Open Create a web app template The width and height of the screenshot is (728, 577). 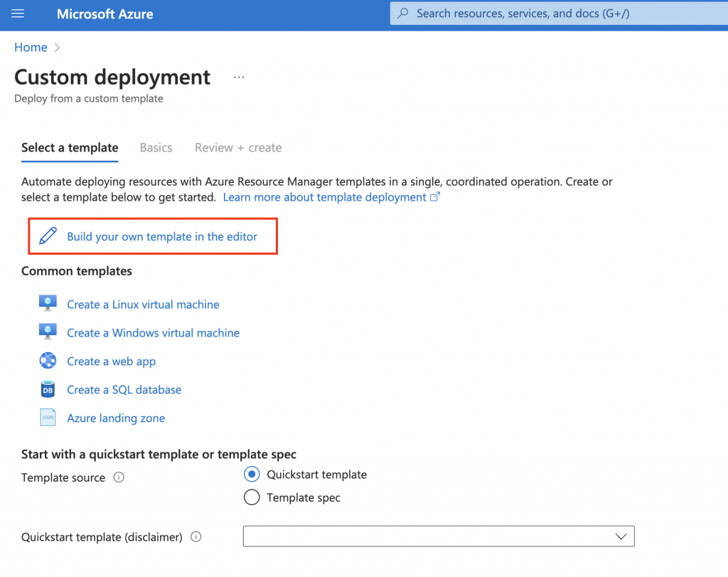pyautogui.click(x=112, y=361)
